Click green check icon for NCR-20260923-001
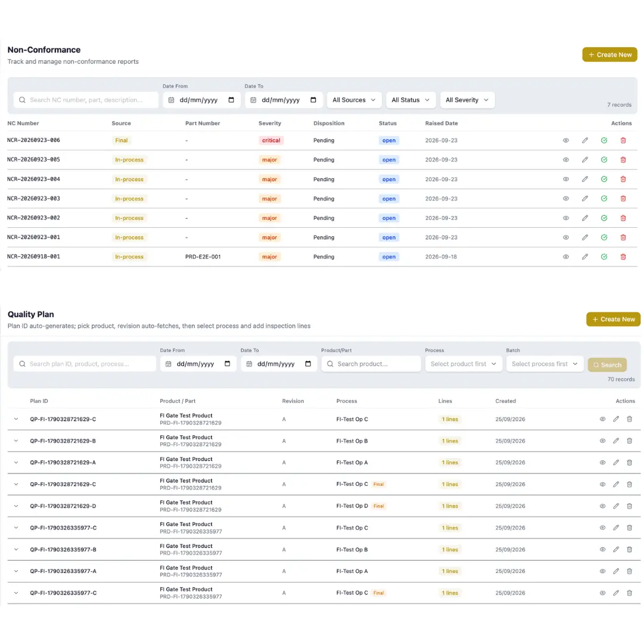Screen dimensions: 644x644 point(603,237)
